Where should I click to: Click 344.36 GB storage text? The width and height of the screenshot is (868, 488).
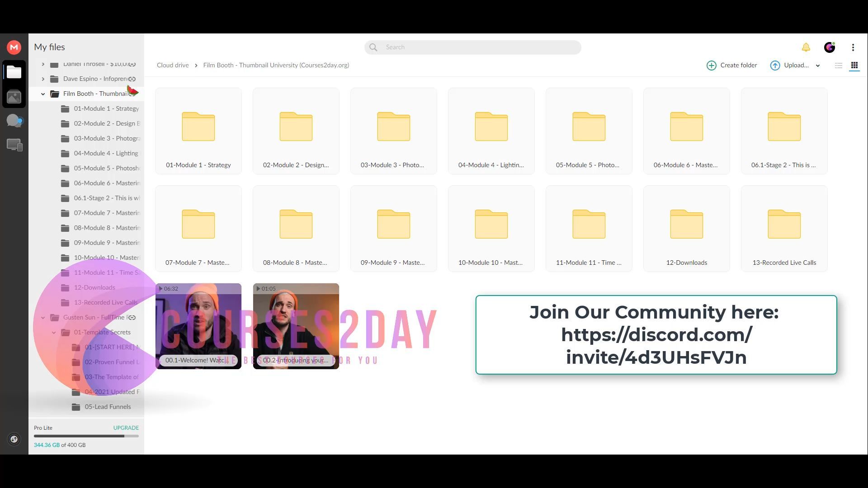coord(47,445)
